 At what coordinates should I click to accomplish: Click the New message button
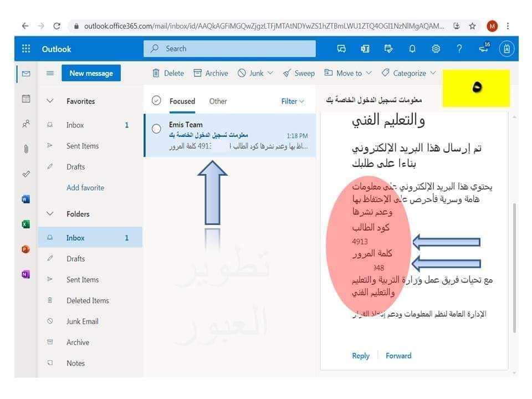[91, 73]
